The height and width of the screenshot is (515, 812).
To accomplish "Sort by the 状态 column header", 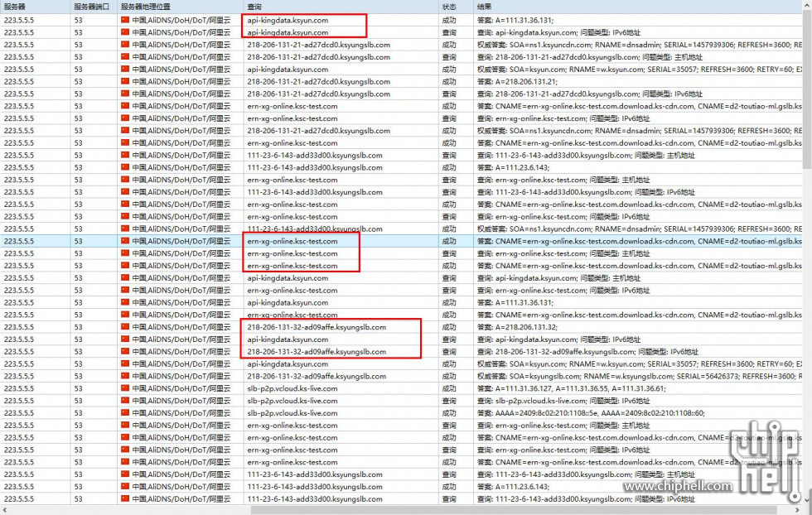I will 456,7.
